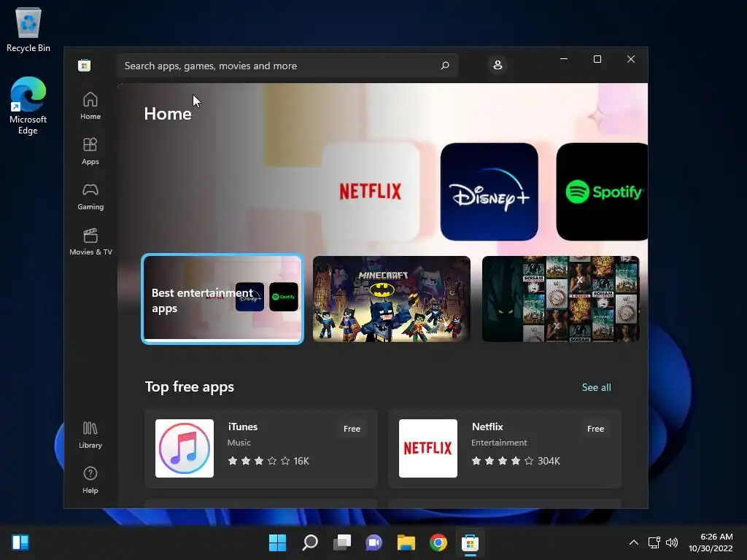747x560 pixels.
Task: Click See all for Top free apps
Action: [596, 387]
